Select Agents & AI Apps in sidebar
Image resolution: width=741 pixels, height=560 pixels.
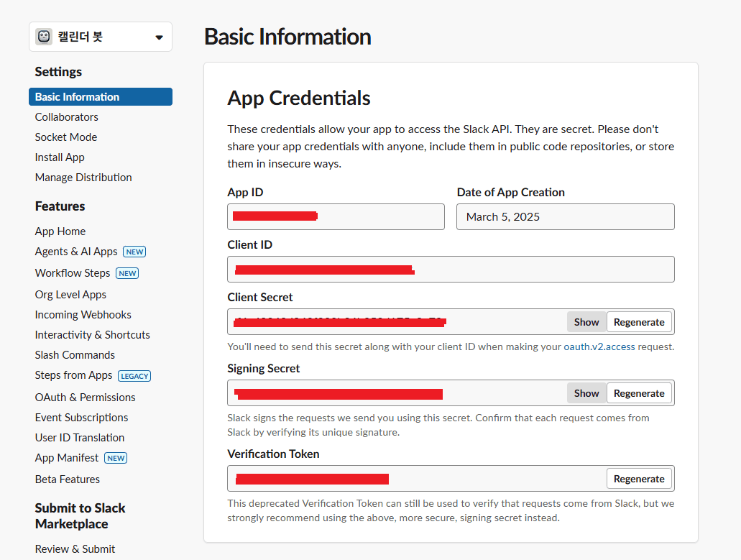pos(76,252)
